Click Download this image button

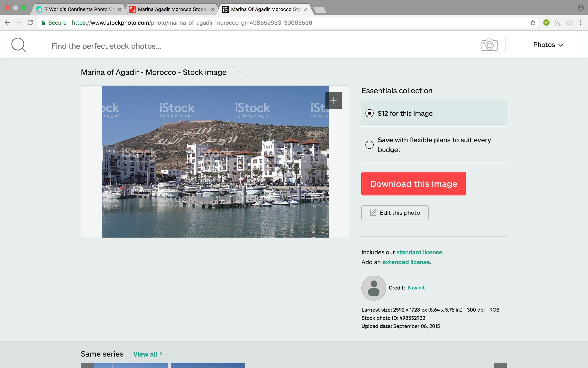point(414,184)
